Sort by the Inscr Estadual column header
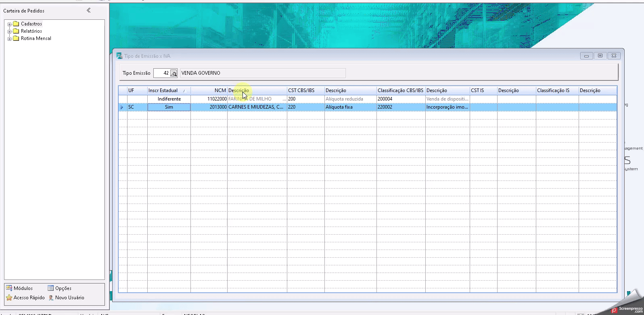Viewport: 644px width, 315px height. 169,90
